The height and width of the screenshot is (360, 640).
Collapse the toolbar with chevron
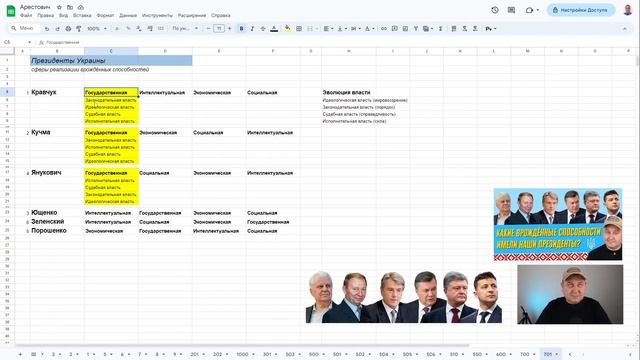click(x=624, y=29)
